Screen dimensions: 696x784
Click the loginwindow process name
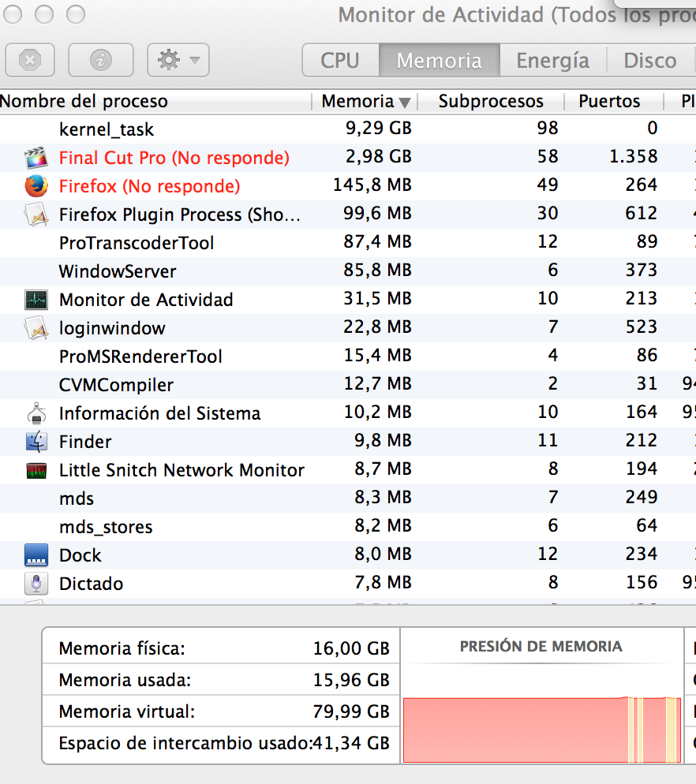(x=112, y=328)
